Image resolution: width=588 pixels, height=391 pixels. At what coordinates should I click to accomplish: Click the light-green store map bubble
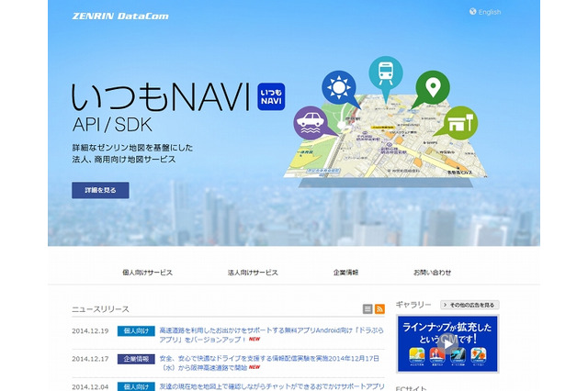pyautogui.click(x=460, y=123)
